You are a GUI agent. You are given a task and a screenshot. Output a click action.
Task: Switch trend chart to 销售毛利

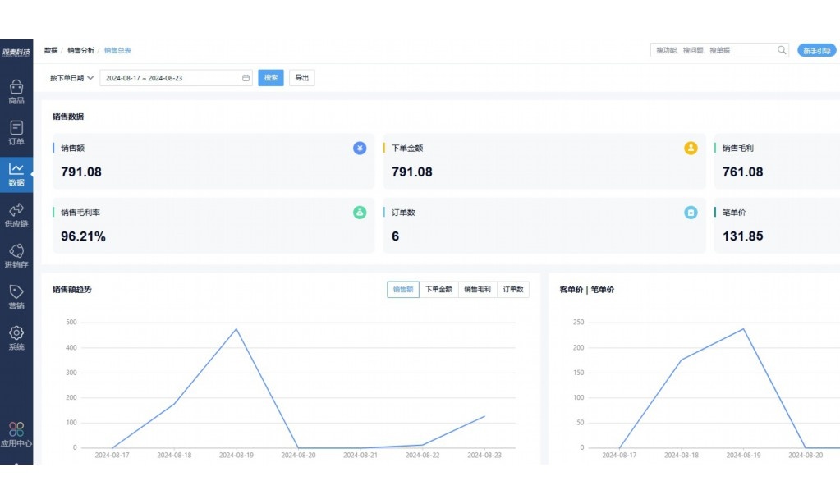[x=477, y=290]
